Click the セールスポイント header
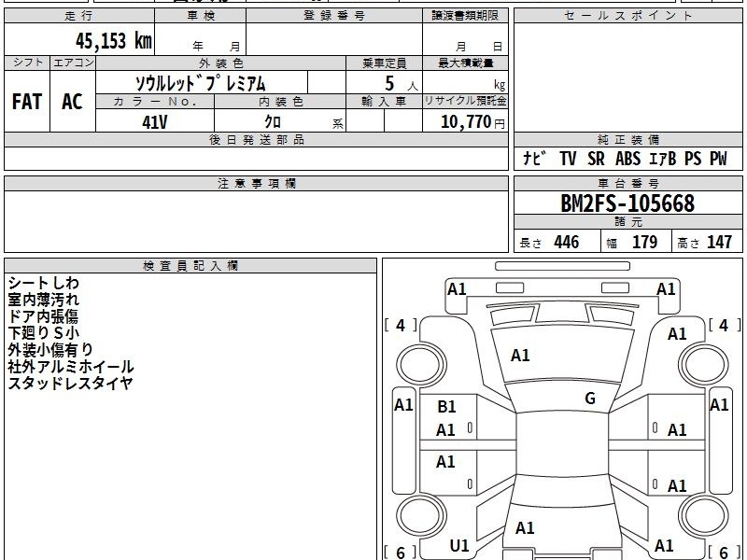 (x=627, y=16)
